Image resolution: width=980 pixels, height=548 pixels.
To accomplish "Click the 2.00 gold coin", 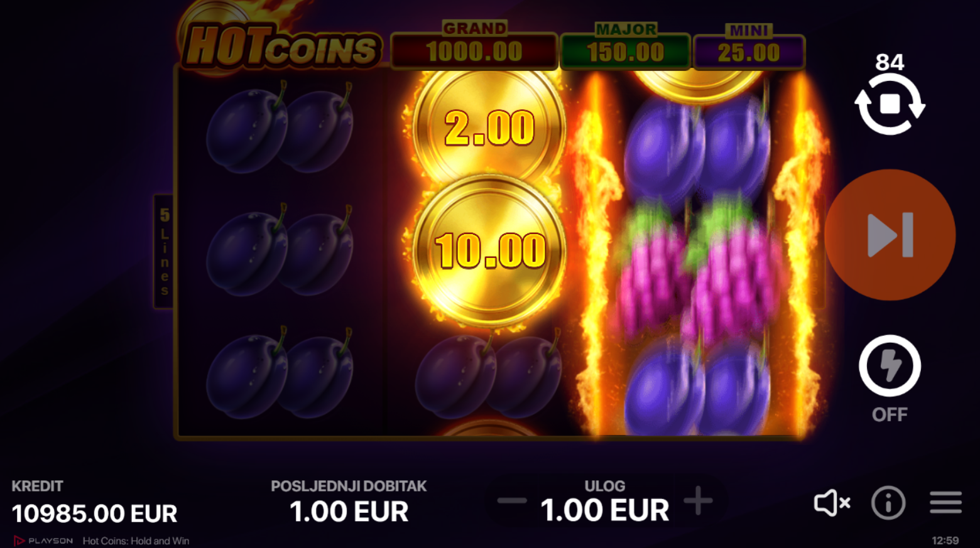I will [489, 126].
